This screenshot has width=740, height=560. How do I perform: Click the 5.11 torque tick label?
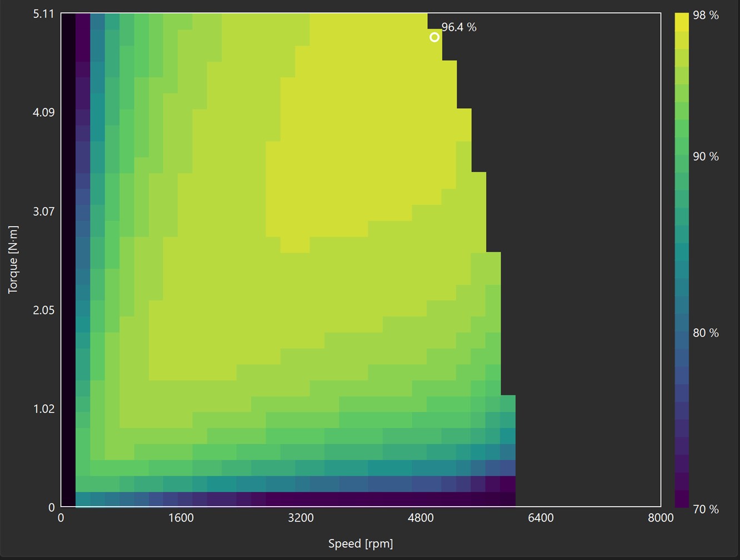pos(44,14)
